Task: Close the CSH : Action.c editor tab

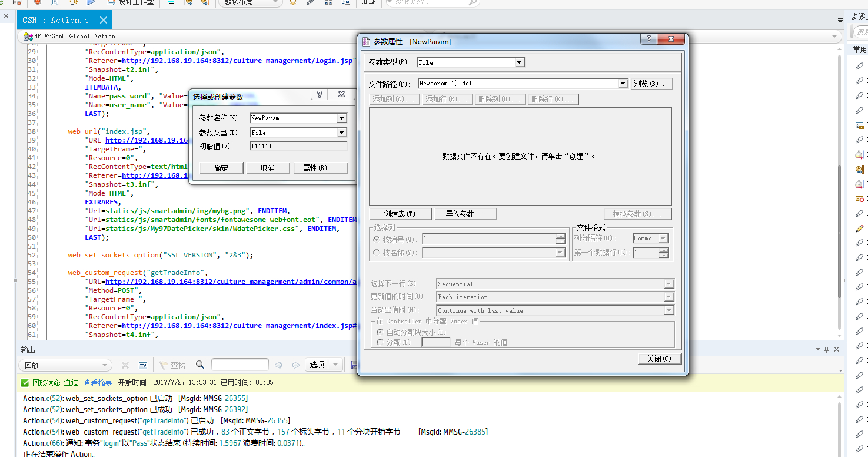Action: pos(104,20)
